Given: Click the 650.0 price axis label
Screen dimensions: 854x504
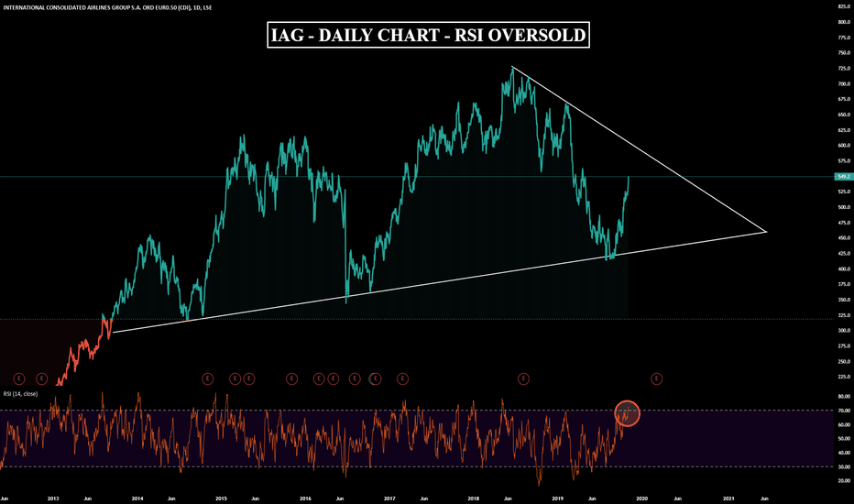Looking at the screenshot, I should (x=844, y=115).
